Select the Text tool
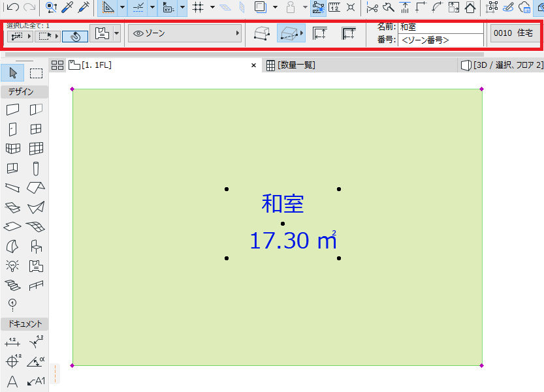The image size is (544, 392). coord(13,382)
